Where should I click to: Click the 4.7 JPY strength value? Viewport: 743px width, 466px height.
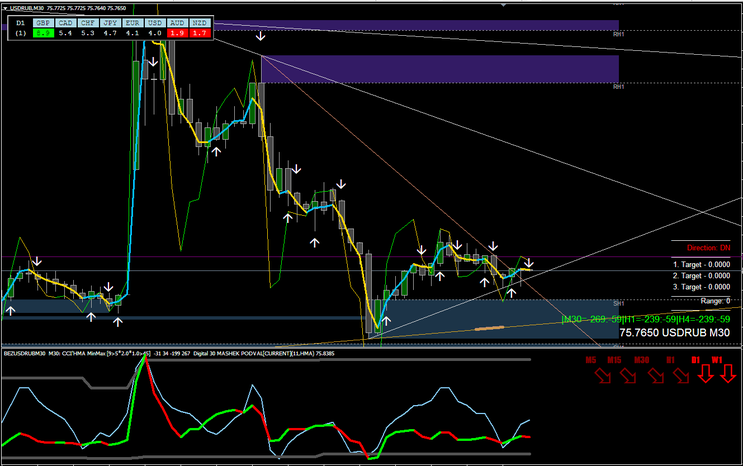tap(110, 33)
